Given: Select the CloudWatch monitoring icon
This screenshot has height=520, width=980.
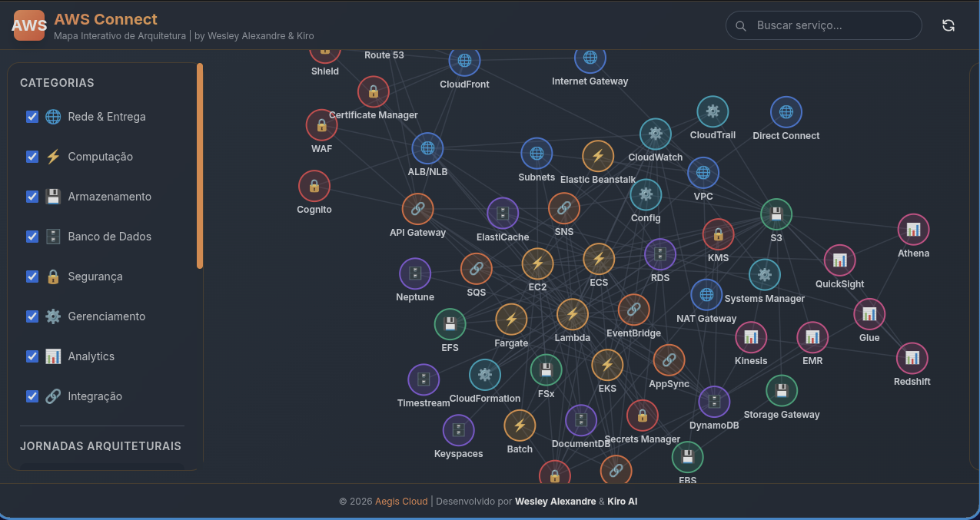Looking at the screenshot, I should tap(655, 133).
